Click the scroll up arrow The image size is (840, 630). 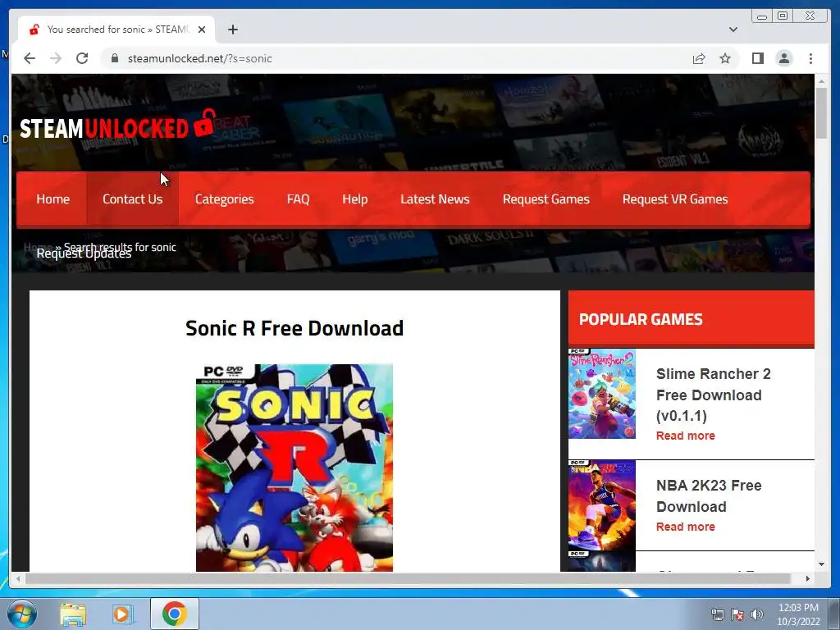[821, 81]
